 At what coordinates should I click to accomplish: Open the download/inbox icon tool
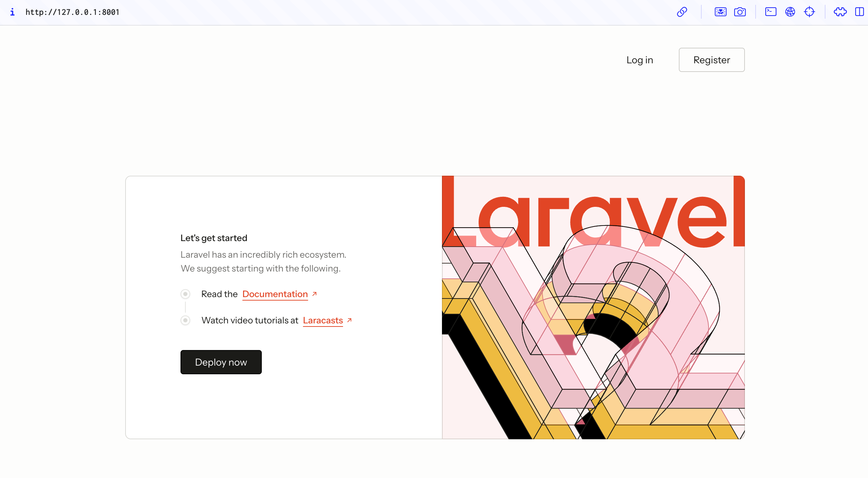(x=720, y=12)
